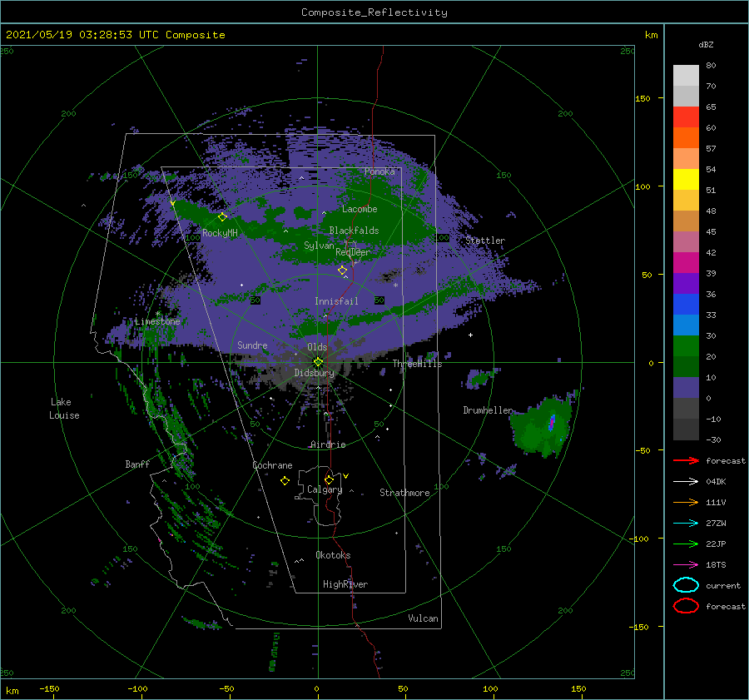Click the Ponoka label
The width and height of the screenshot is (749, 700).
[379, 171]
